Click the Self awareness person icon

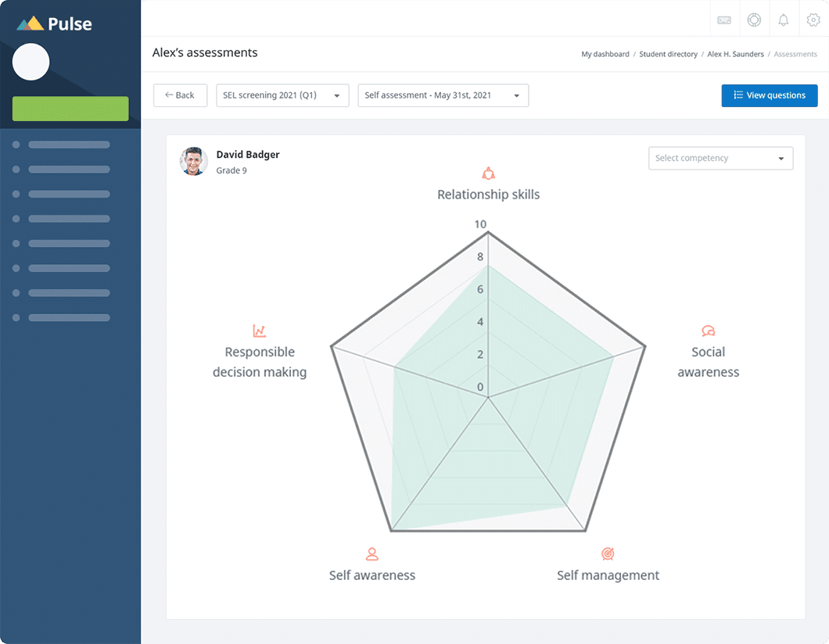coord(372,554)
